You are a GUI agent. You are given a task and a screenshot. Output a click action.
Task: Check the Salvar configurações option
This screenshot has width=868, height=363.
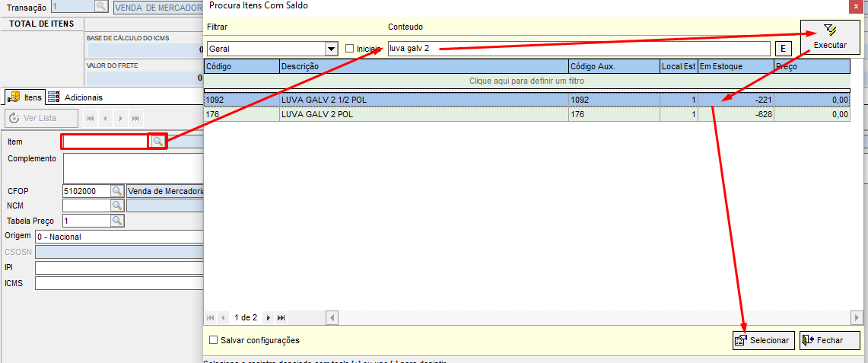click(x=214, y=340)
